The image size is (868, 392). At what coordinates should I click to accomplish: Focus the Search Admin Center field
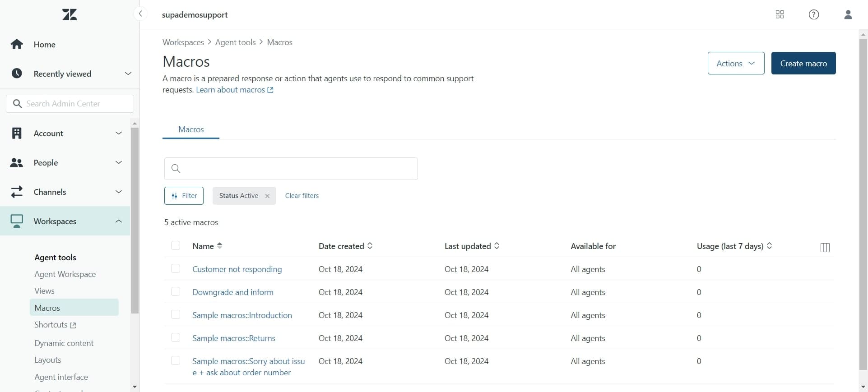point(70,104)
